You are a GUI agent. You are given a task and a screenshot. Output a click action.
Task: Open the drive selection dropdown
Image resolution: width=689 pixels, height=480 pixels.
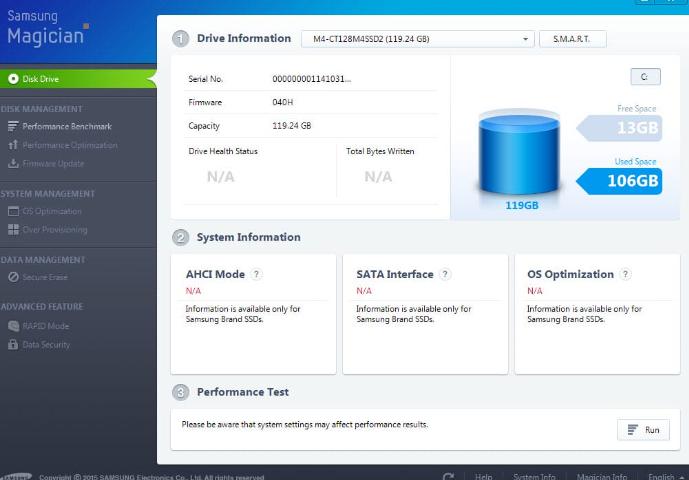pyautogui.click(x=417, y=39)
